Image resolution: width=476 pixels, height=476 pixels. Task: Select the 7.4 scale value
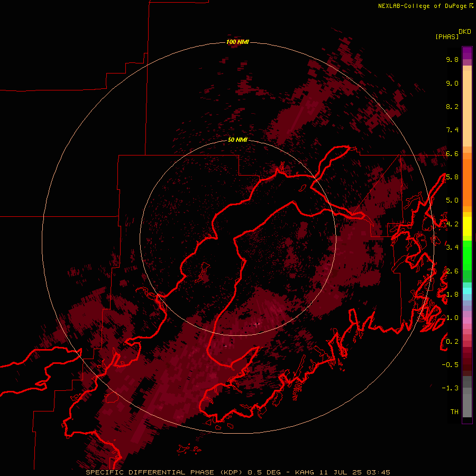(x=452, y=130)
